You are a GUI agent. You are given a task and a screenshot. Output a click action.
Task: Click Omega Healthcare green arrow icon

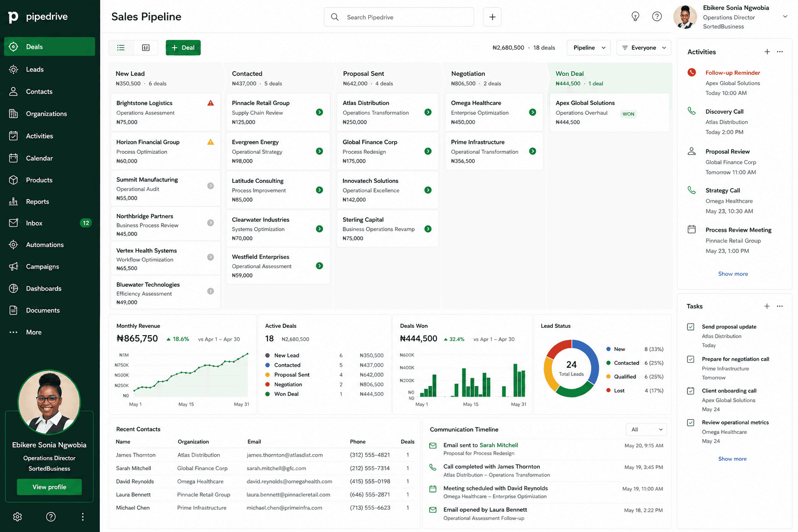tap(533, 112)
